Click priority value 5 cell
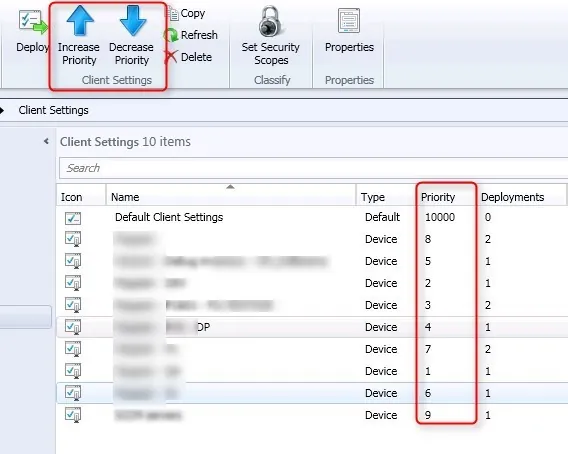The image size is (568, 454). coord(428,261)
